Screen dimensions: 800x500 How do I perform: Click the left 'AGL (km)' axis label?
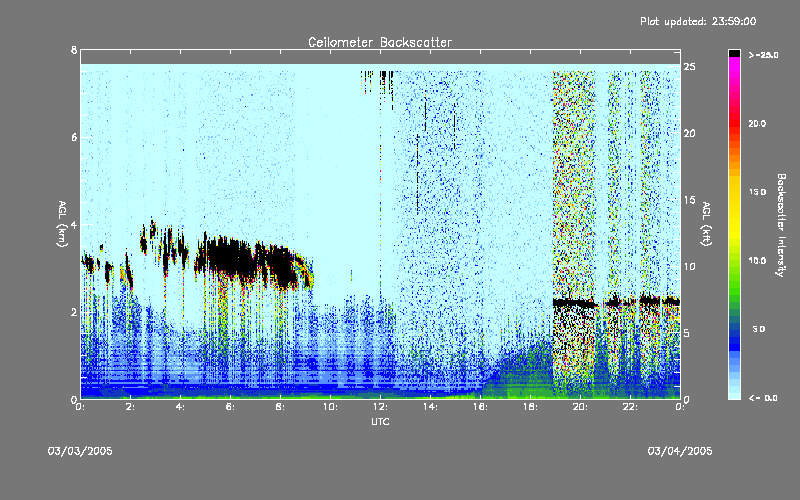coord(62,224)
